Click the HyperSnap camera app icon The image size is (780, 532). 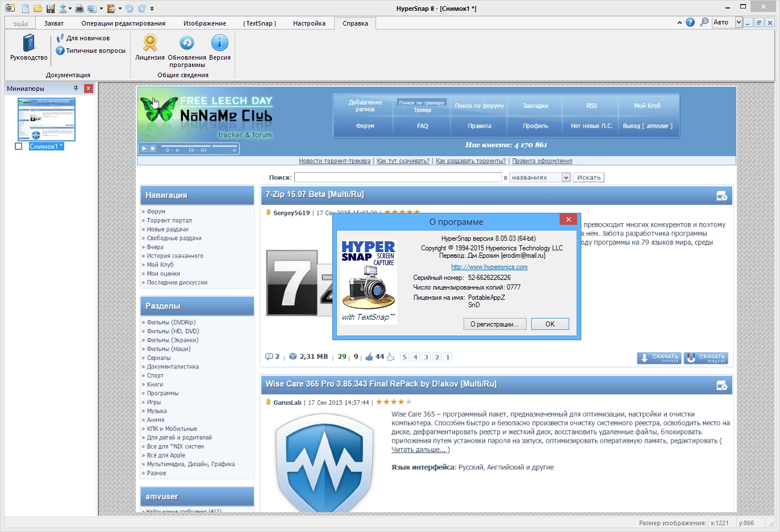tap(10, 8)
